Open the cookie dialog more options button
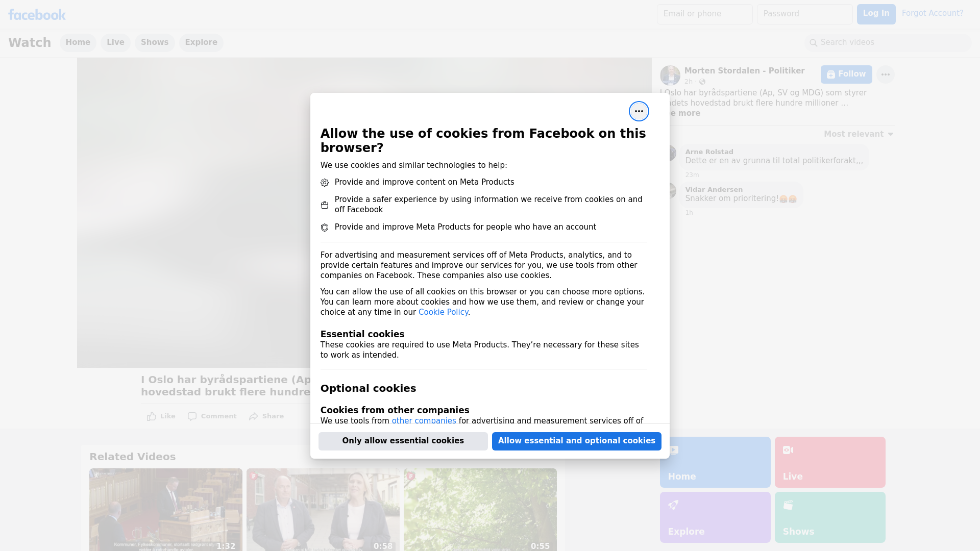This screenshot has height=551, width=980. point(639,111)
